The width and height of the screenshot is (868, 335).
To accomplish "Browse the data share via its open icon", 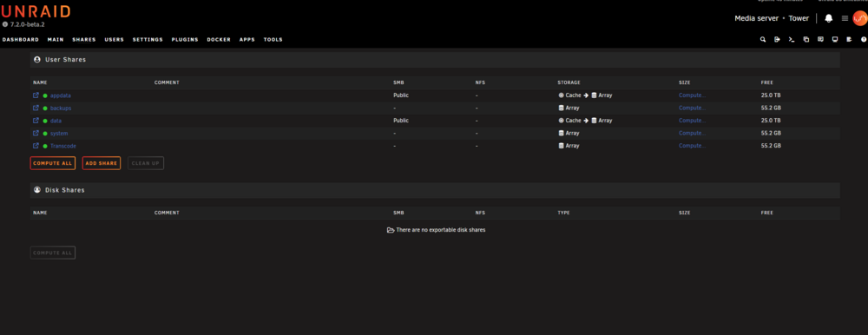I will click(36, 120).
